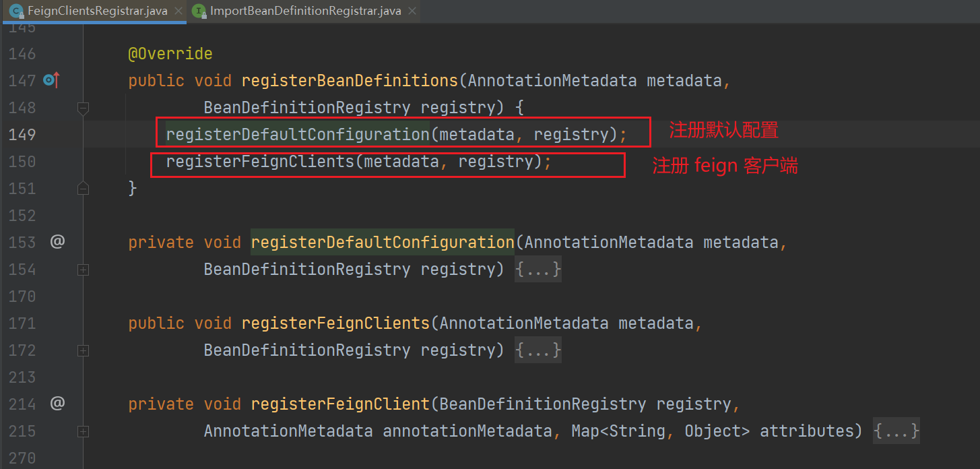Viewport: 980px width, 469px height.
Task: Click the @Override annotation on line 146
Action: (170, 54)
